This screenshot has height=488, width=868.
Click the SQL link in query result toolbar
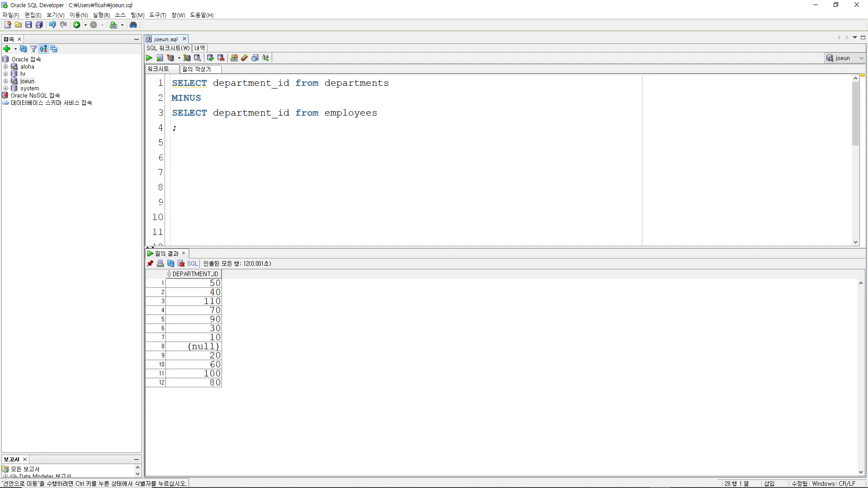coord(193,263)
